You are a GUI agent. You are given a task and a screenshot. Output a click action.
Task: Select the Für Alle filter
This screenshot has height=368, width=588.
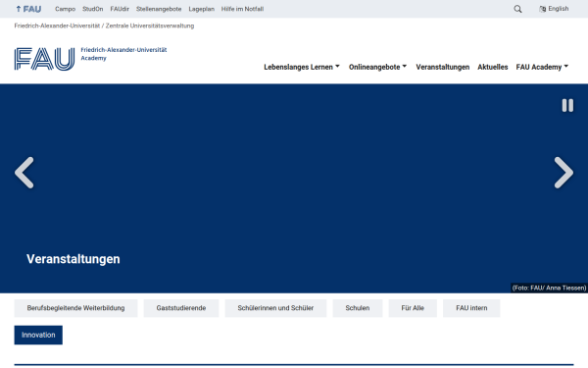click(413, 308)
